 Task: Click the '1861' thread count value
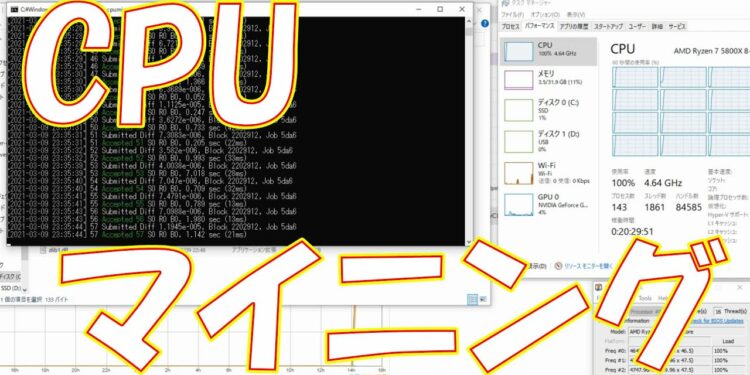(x=654, y=207)
